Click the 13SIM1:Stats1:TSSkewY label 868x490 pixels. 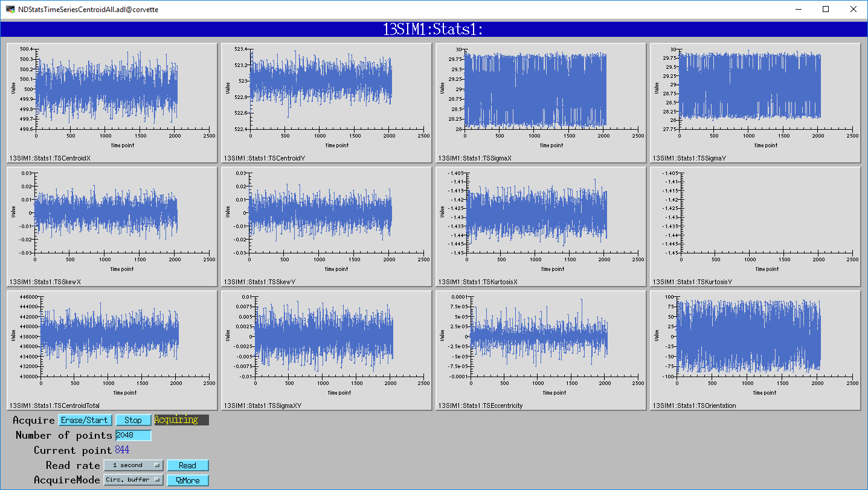tap(260, 282)
